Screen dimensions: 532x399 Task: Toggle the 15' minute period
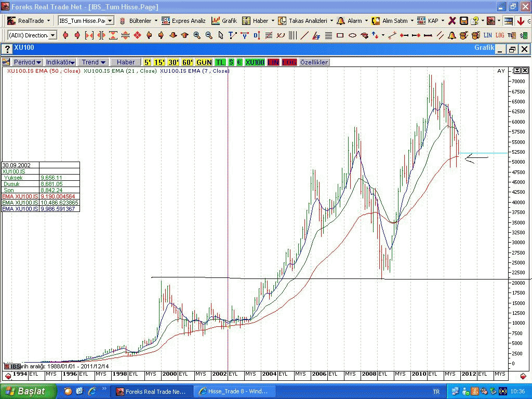click(159, 62)
